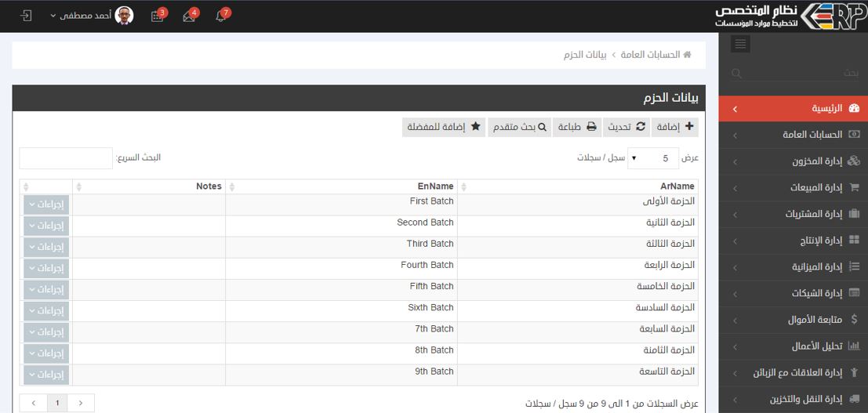This screenshot has width=868, height=413.
Task: Open actions dropdown for 9th Batch
Action: 46,375
